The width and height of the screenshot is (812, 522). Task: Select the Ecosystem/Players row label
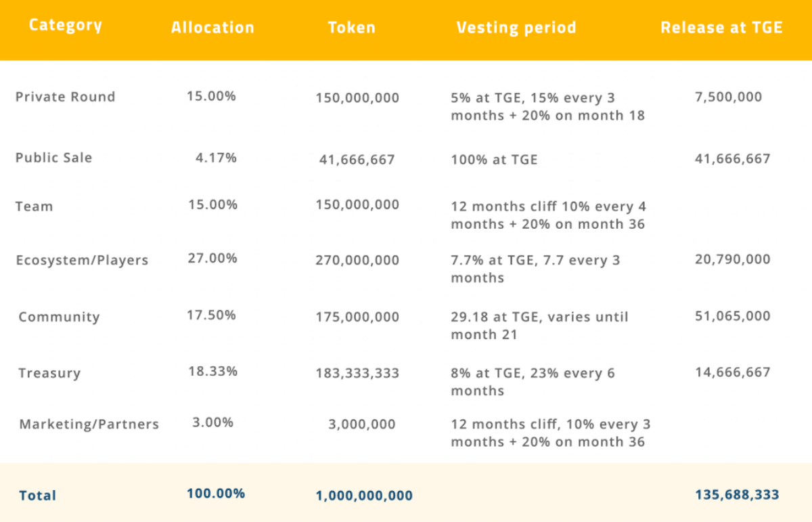tap(82, 260)
